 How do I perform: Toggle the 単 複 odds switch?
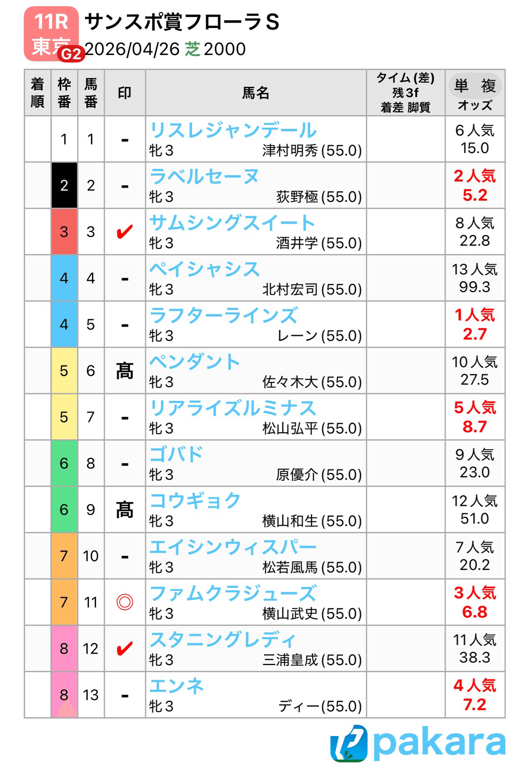point(475,86)
